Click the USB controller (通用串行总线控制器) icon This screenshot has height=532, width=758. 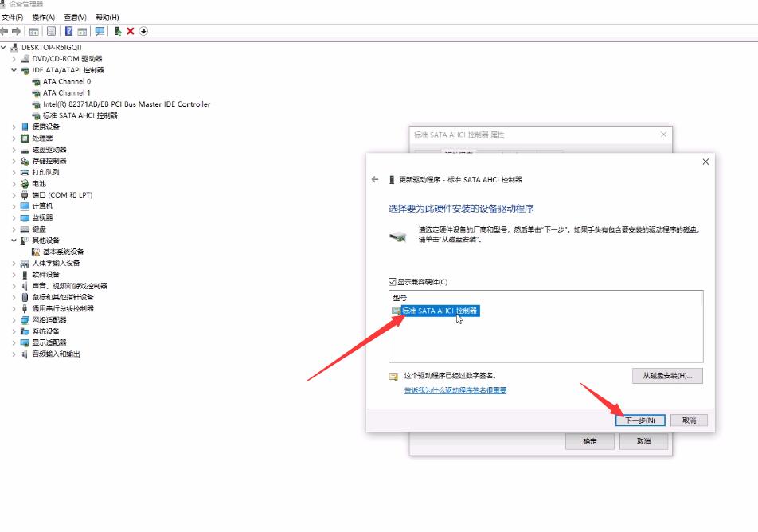pyautogui.click(x=25, y=308)
